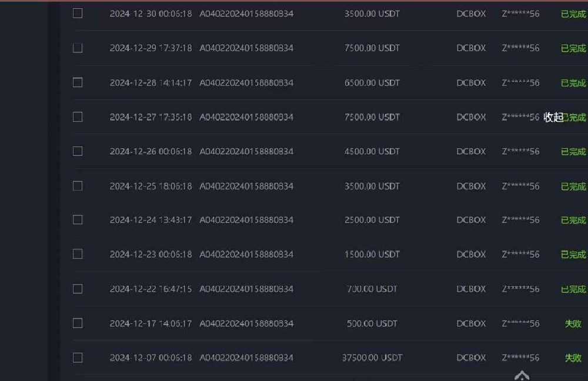Click account Z******56 in 2024-12-23 row
This screenshot has width=588, height=381.
520,254
